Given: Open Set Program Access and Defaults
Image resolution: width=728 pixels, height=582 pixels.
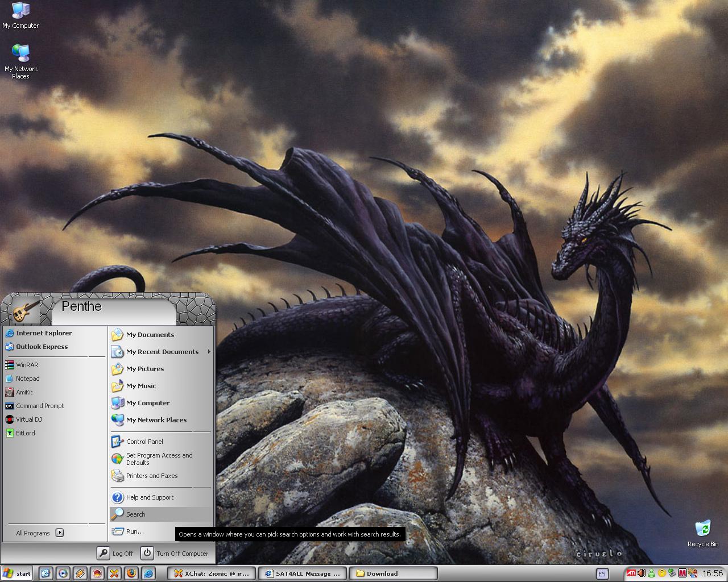Looking at the screenshot, I should tap(161, 459).
